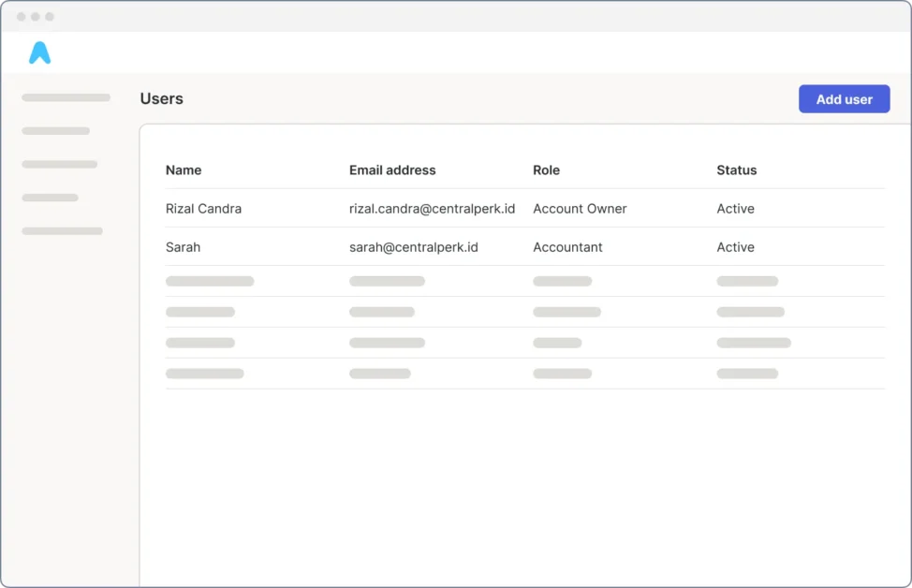Open the second sidebar menu item
This screenshot has height=588, width=912.
tap(55, 131)
